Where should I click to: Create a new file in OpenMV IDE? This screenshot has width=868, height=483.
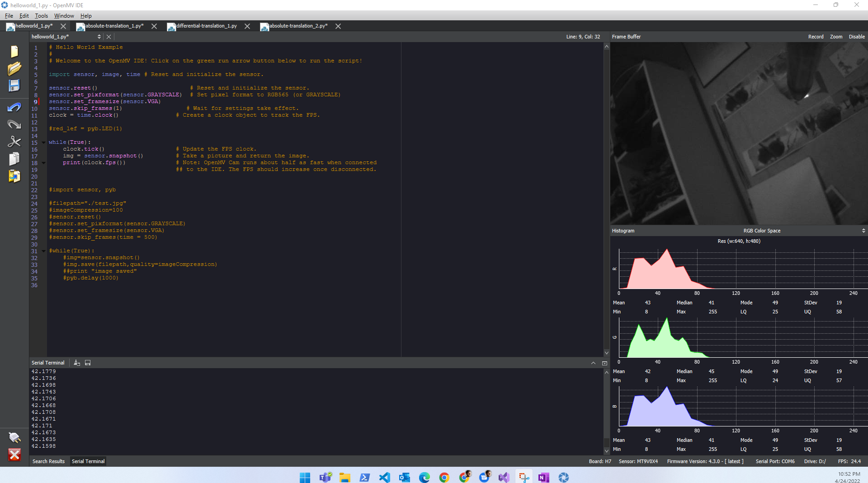(14, 51)
